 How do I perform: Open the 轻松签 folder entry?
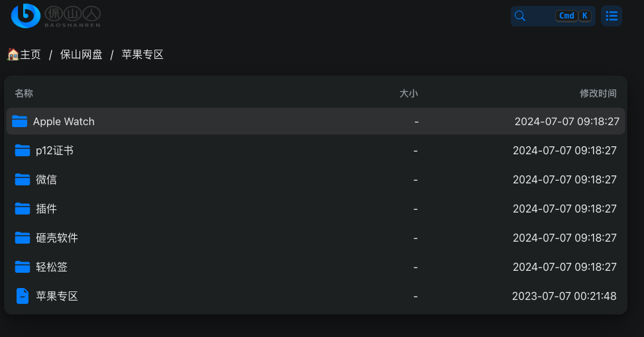[315, 267]
